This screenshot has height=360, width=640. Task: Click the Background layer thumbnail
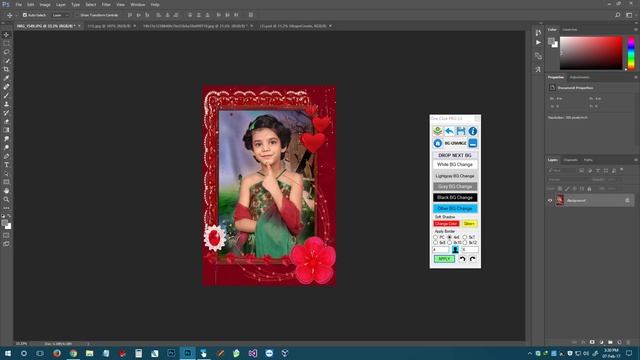tap(560, 200)
